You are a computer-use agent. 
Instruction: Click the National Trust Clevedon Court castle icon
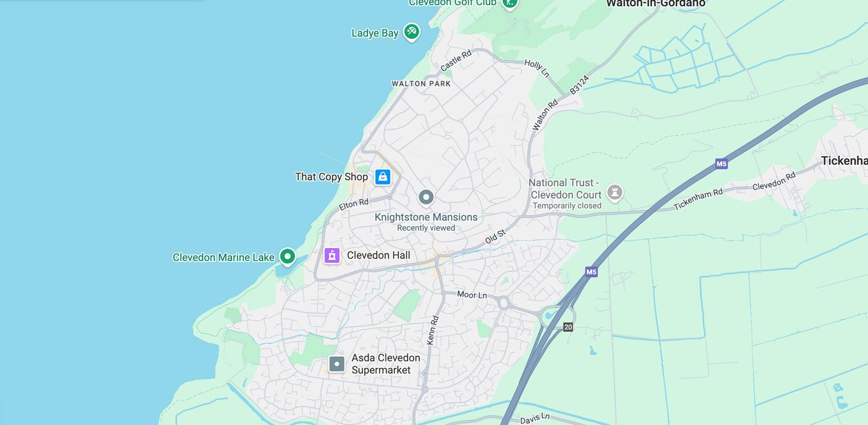[614, 192]
